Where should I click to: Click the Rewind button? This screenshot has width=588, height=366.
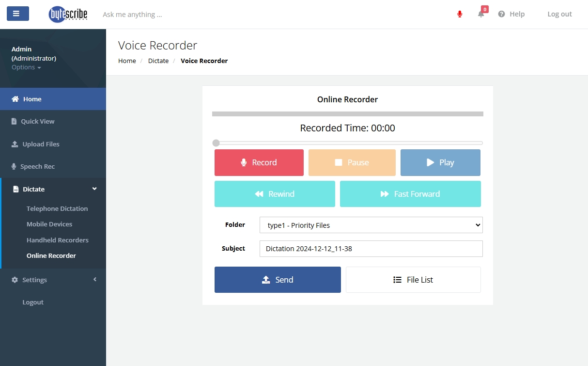275,194
